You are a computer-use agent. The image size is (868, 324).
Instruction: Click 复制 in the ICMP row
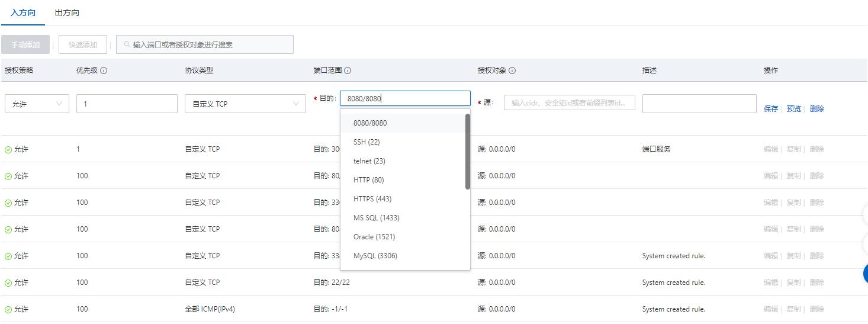[793, 309]
